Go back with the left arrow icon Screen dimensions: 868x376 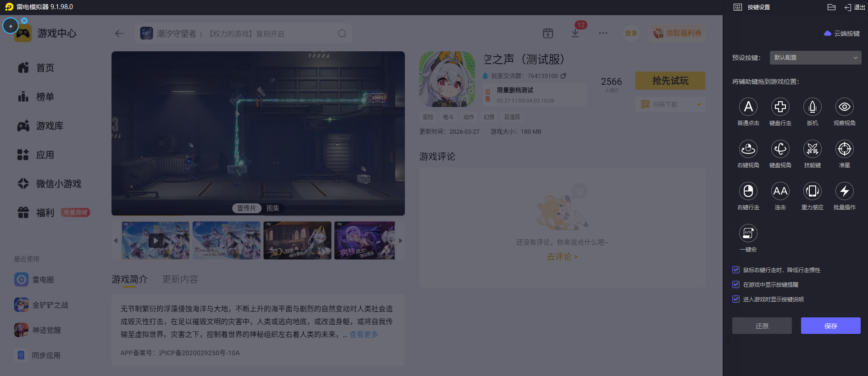[x=120, y=33]
